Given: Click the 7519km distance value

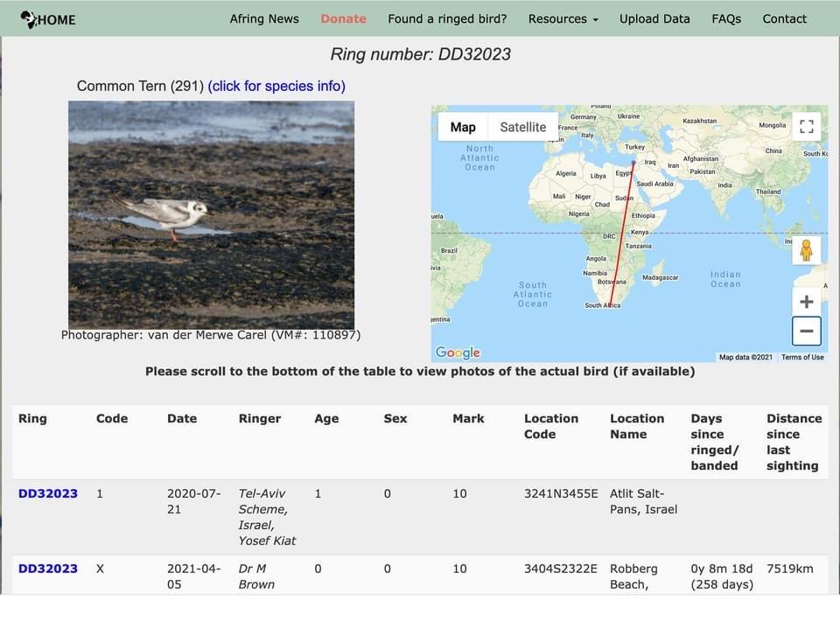Looking at the screenshot, I should (789, 569).
